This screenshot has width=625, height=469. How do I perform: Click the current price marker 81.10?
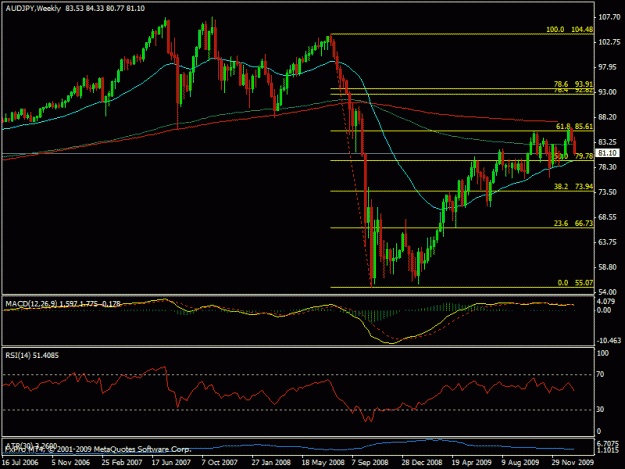tap(607, 153)
